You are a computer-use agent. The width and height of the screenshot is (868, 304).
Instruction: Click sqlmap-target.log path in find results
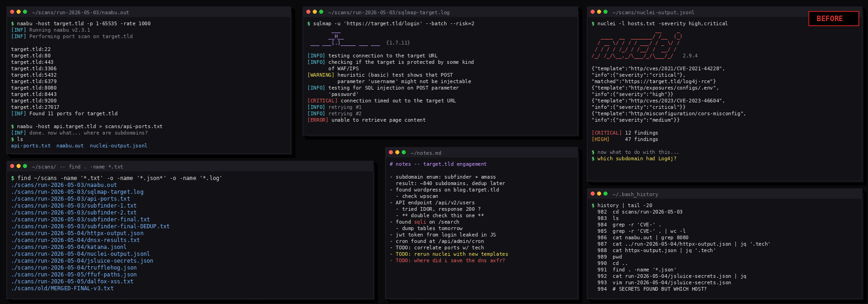pyautogui.click(x=77, y=192)
